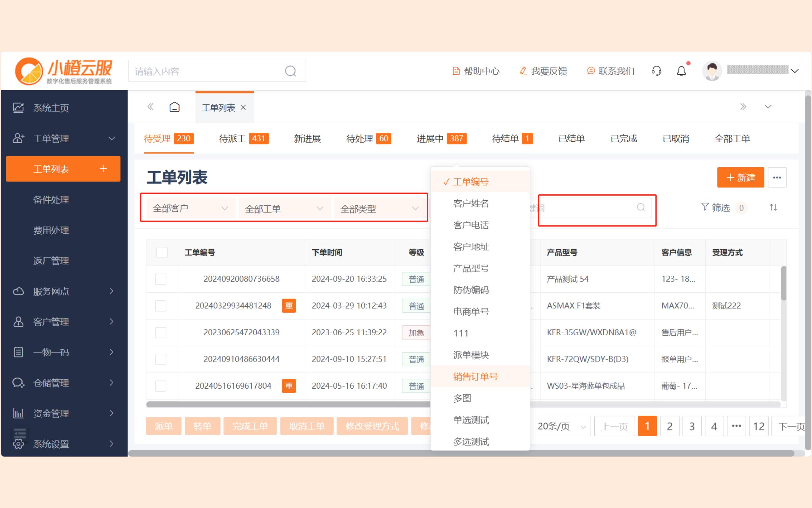This screenshot has height=508, width=812.
Task: Open the user account dropdown arrow
Action: (795, 71)
